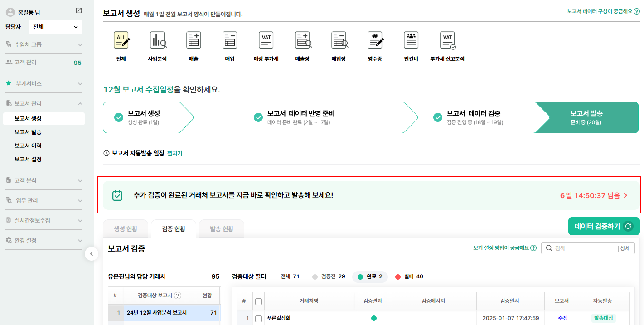
Task: Switch to the 생성 현황 tab
Action: point(126,229)
